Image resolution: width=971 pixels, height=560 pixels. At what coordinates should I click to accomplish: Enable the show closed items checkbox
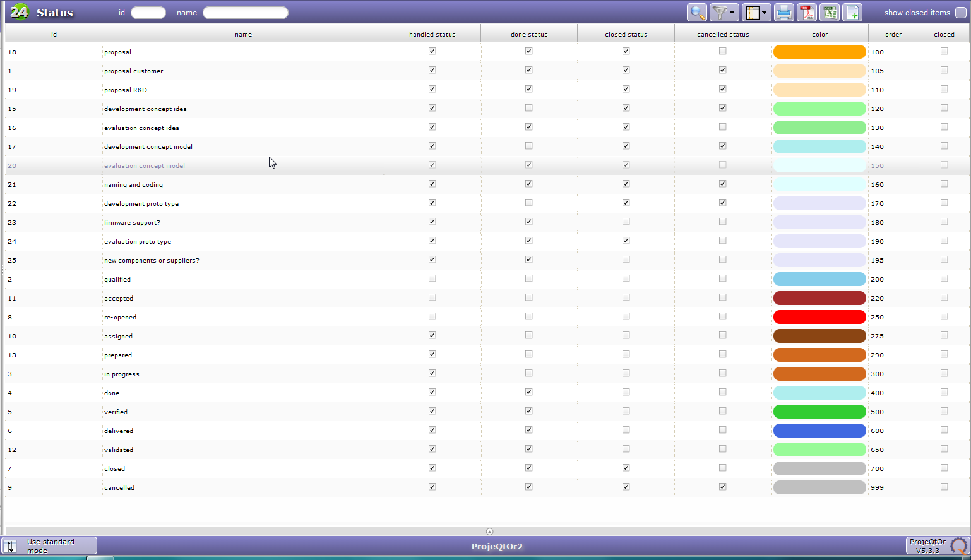(x=960, y=13)
